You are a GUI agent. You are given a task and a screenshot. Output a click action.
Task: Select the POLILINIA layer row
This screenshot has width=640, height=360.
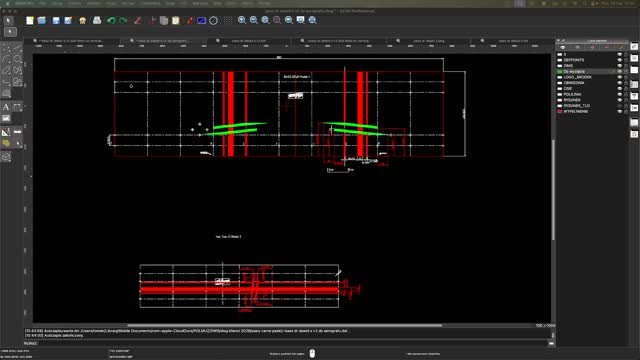(x=593, y=94)
